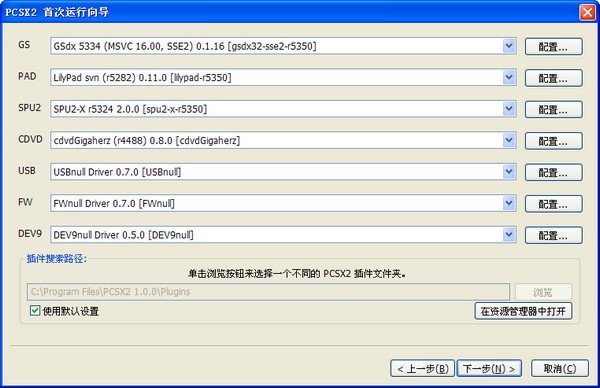600x388 pixels.
Task: Open the FW plugin dropdown arrow
Action: pos(509,203)
